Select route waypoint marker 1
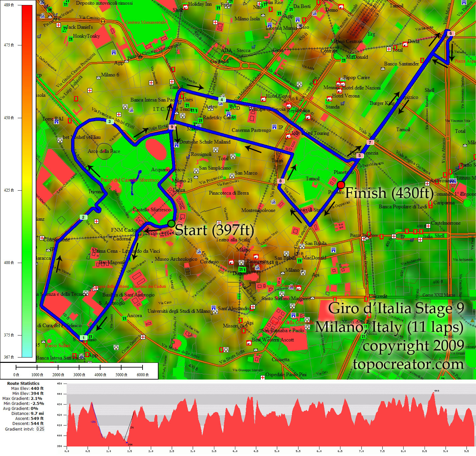The height and width of the screenshot is (456, 476). (x=83, y=338)
